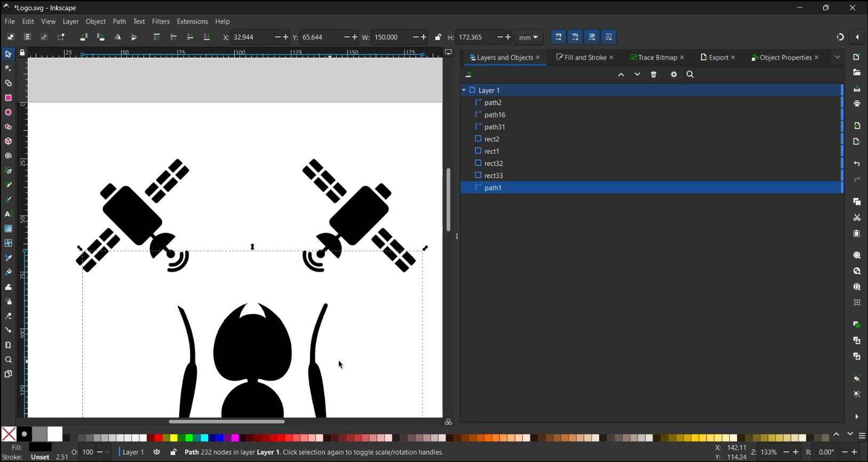Open the Path menu
The height and width of the screenshot is (462, 868).
coord(120,22)
